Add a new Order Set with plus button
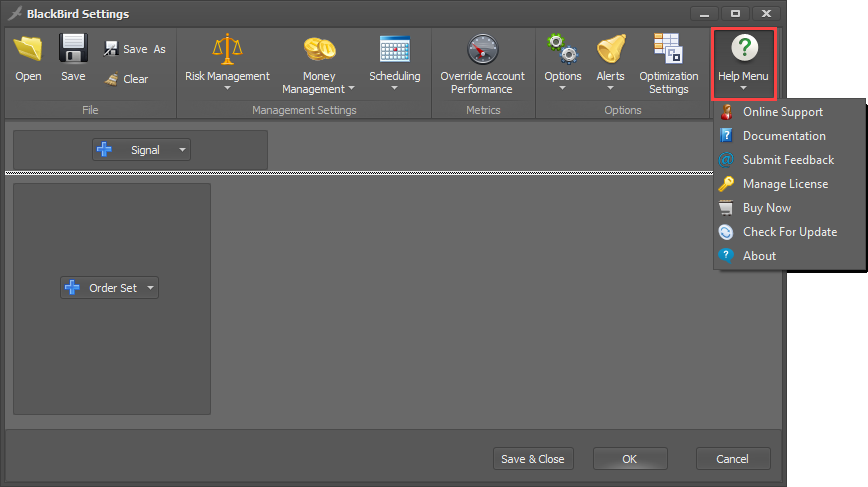The width and height of the screenshot is (868, 487). pos(73,287)
